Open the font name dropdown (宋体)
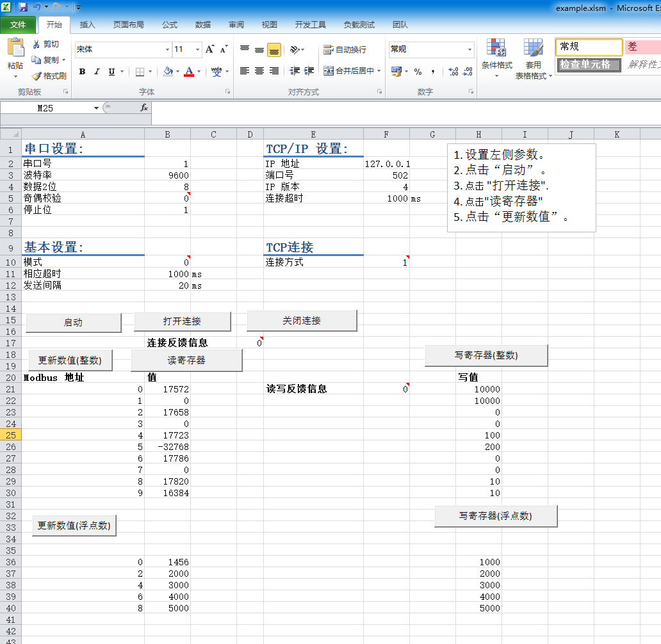 (167, 49)
